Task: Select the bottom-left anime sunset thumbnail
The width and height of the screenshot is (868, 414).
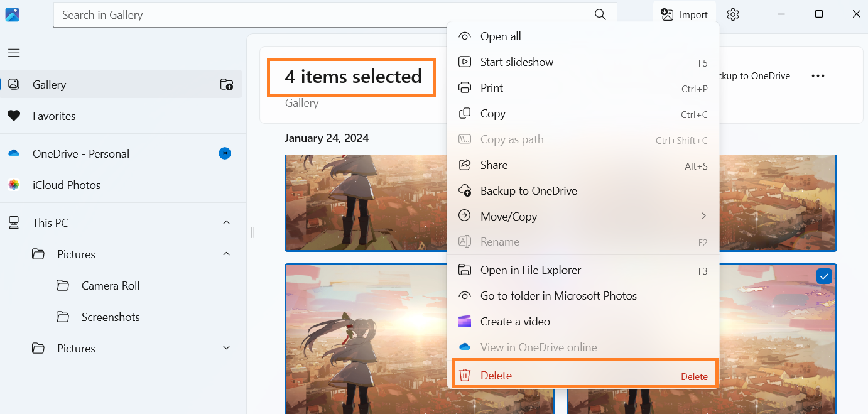Action: pos(364,339)
